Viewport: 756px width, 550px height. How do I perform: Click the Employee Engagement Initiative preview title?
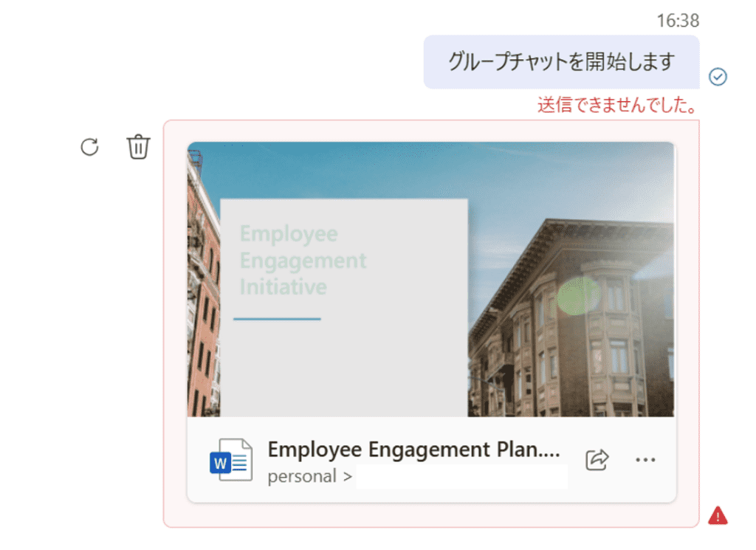303,260
